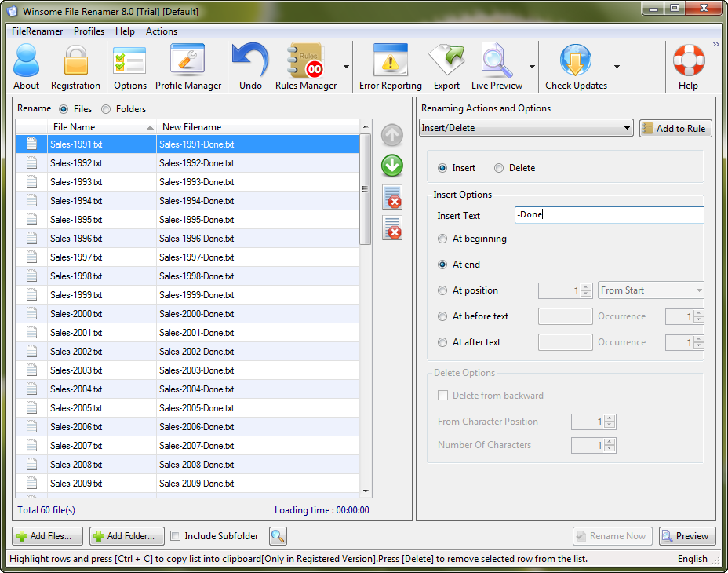Click the file icon for Sales-1992.txt
This screenshot has height=573, width=728.
point(31,163)
